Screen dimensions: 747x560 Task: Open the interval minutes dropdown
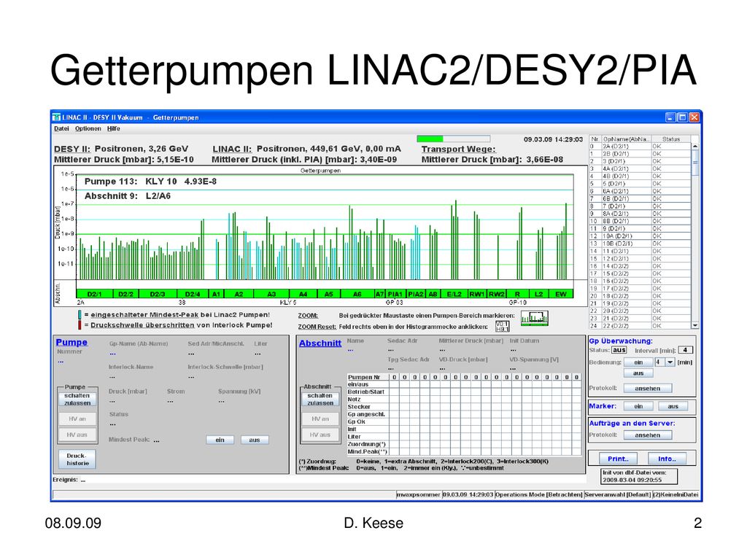670,362
